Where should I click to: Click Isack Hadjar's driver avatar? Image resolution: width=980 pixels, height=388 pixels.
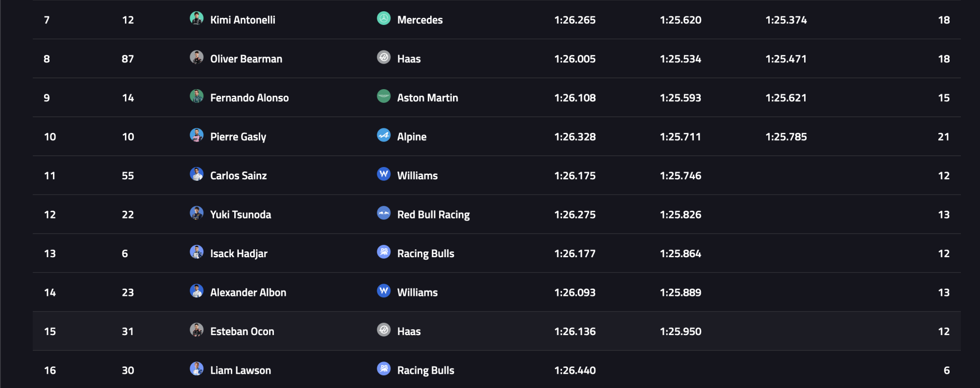click(x=196, y=252)
